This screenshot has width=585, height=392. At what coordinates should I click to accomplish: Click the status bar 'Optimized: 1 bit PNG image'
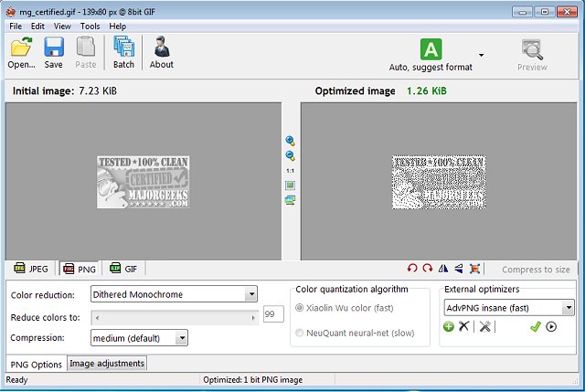(253, 380)
